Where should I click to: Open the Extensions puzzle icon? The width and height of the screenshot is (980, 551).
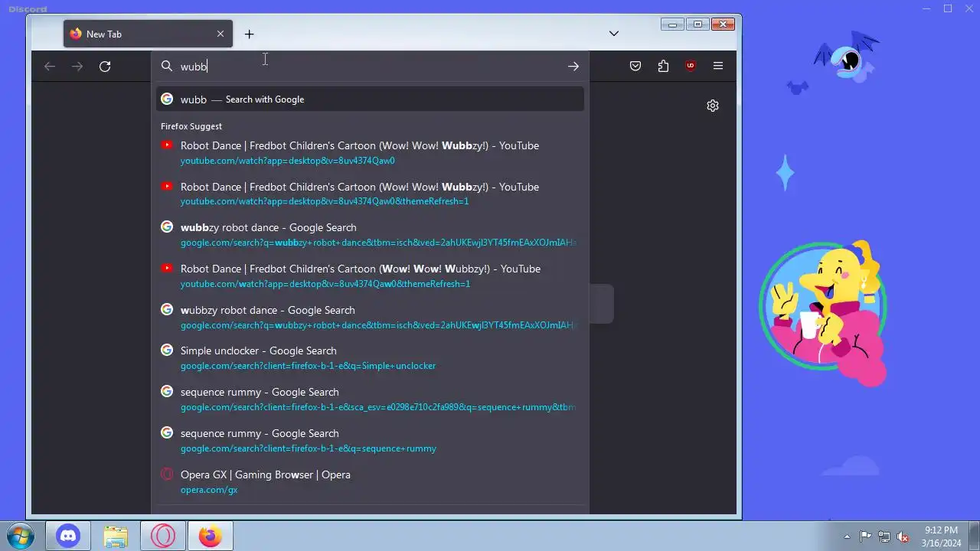(x=663, y=67)
